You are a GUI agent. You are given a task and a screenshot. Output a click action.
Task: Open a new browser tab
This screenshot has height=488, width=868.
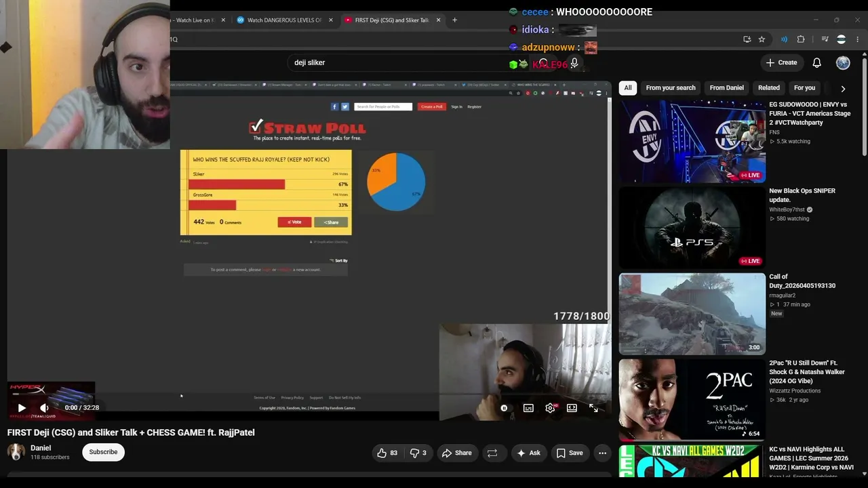(x=454, y=20)
